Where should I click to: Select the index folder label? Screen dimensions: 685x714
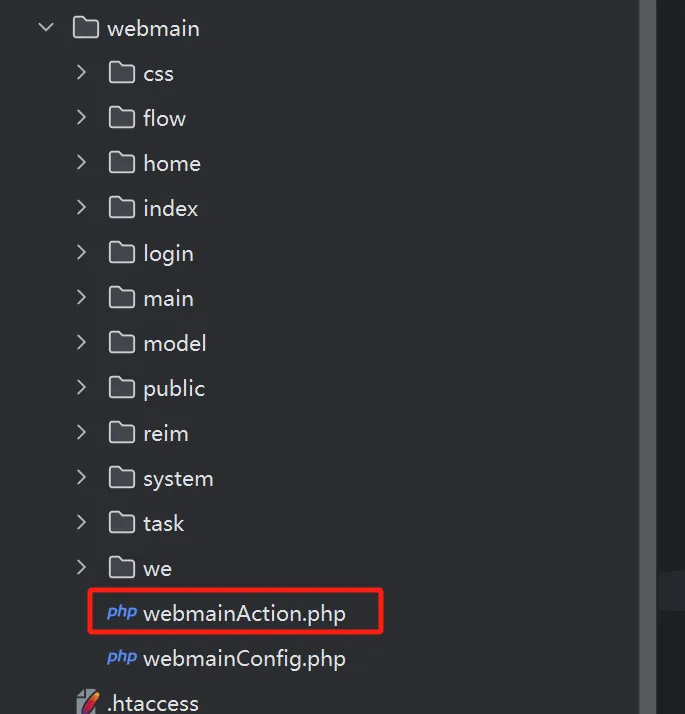pos(170,208)
